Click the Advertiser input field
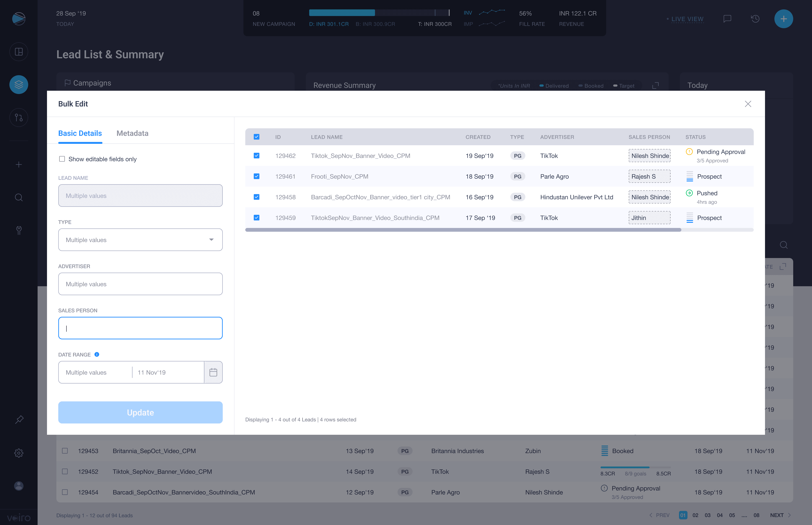 coord(140,284)
